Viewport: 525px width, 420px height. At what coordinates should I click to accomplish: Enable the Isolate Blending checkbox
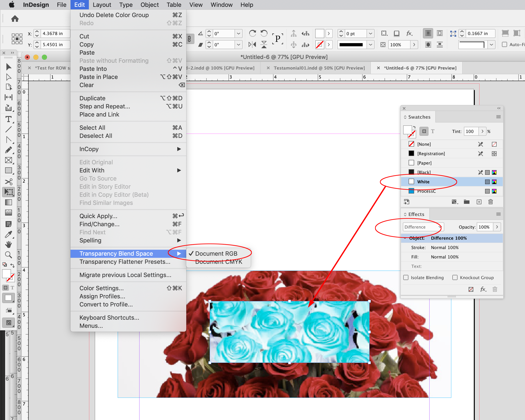click(x=406, y=277)
